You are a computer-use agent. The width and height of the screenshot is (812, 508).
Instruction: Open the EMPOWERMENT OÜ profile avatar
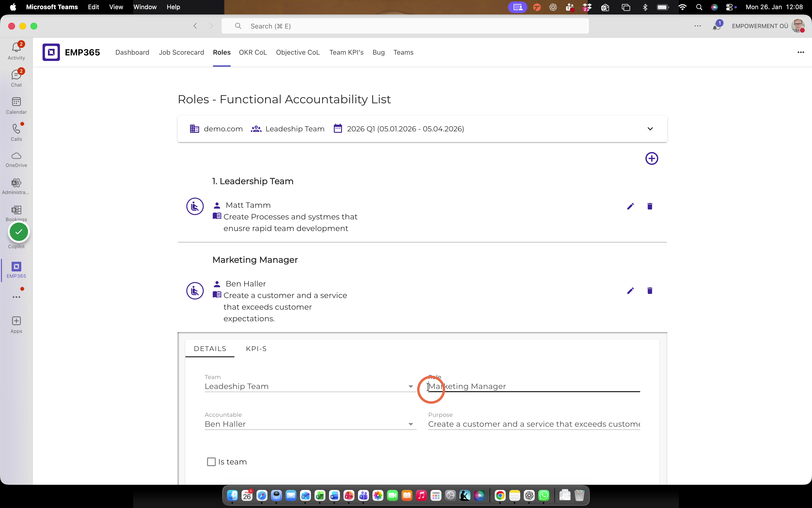tap(798, 26)
